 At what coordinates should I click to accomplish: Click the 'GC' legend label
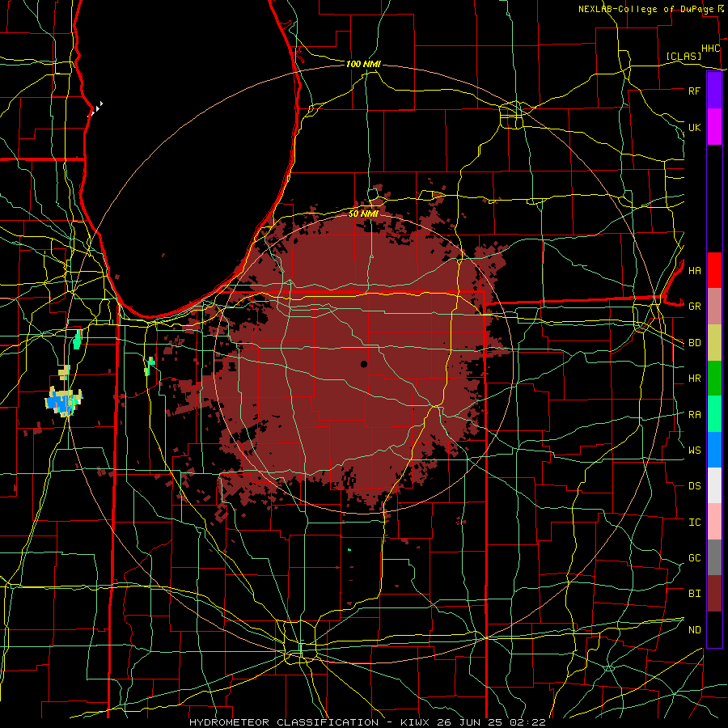coord(694,558)
